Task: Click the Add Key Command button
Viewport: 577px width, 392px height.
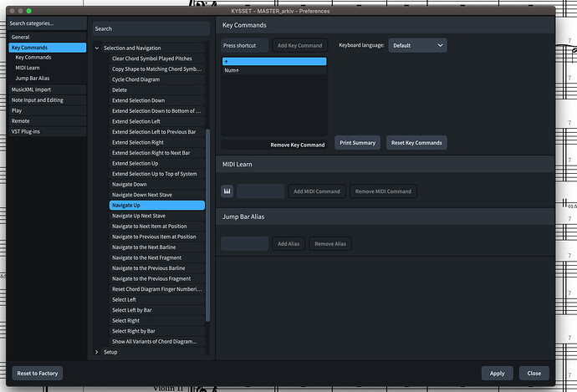Action: pos(299,46)
